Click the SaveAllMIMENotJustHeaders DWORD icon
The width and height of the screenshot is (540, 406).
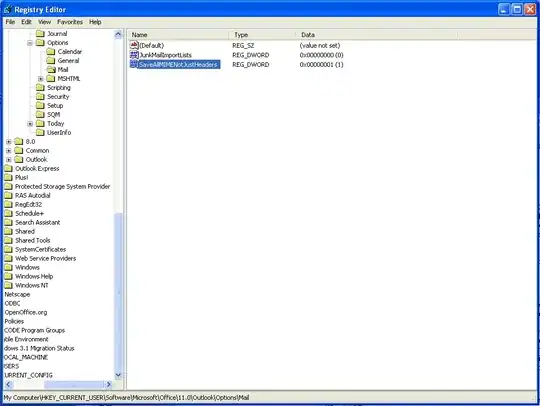tap(134, 64)
